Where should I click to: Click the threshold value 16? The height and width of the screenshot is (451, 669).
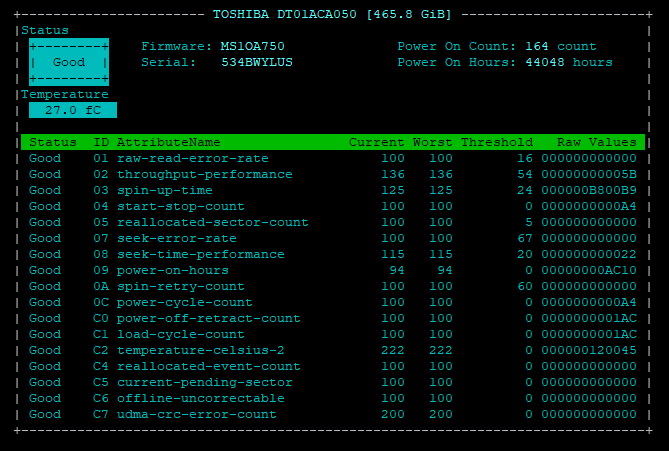(x=525, y=158)
